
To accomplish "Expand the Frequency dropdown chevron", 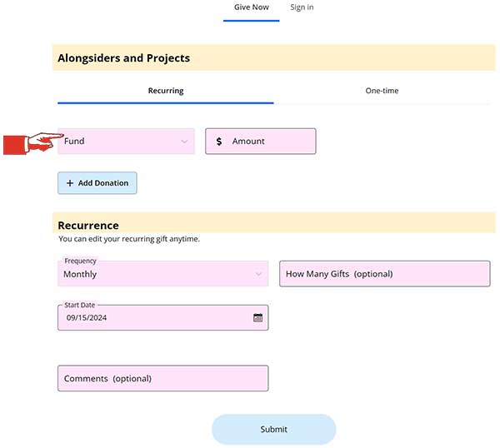I will tap(258, 274).
